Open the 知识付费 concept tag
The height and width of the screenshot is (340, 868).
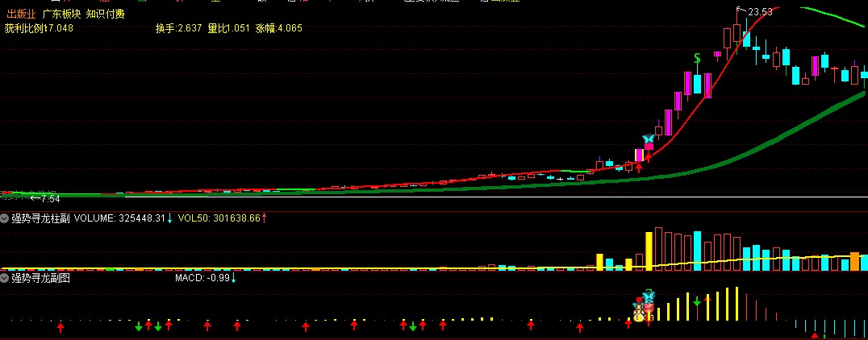[x=105, y=14]
